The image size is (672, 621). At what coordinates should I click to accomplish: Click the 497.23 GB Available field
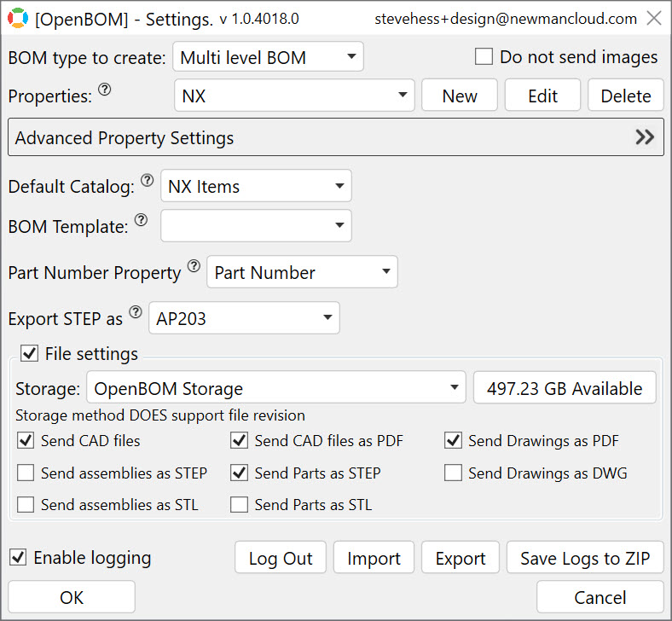click(565, 387)
